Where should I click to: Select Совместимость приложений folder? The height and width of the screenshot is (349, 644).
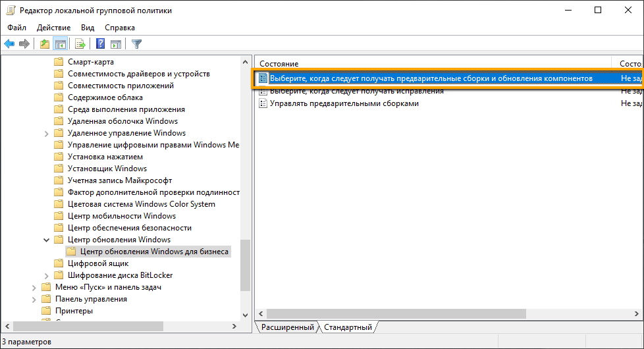[x=121, y=86]
